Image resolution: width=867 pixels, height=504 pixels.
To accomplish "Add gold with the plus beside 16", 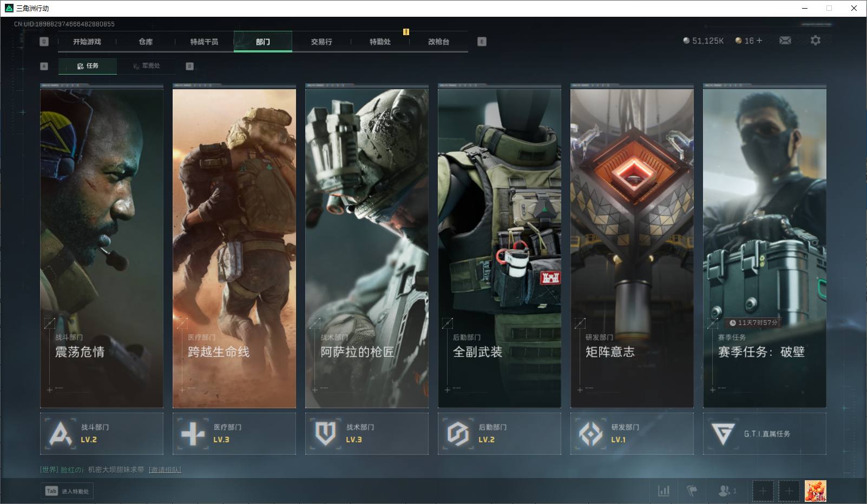I will point(759,41).
